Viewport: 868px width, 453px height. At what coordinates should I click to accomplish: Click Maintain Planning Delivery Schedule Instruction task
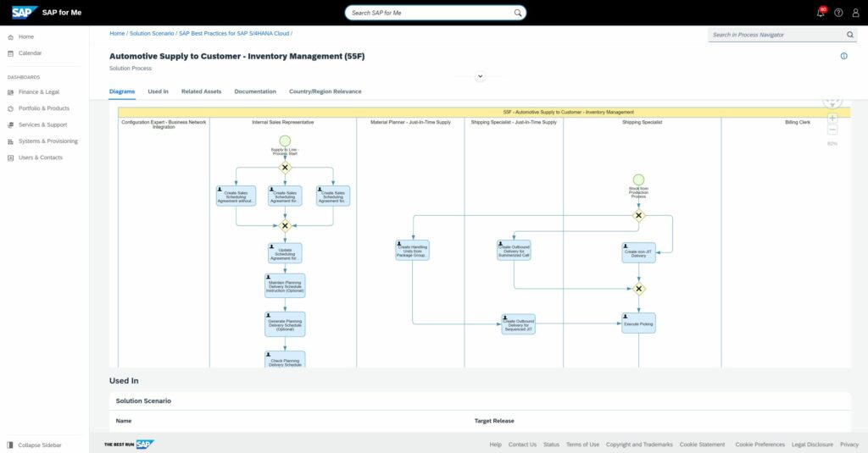click(x=285, y=285)
